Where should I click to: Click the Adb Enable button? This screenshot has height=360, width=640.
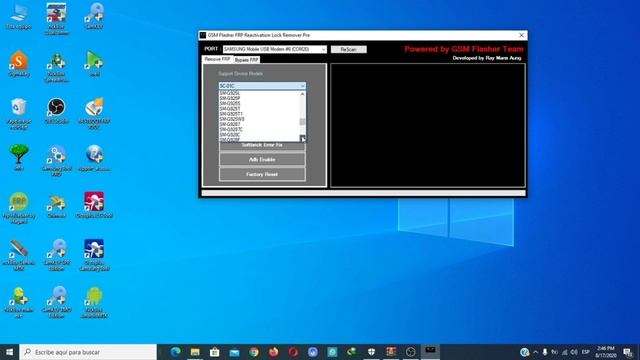[x=262, y=160]
